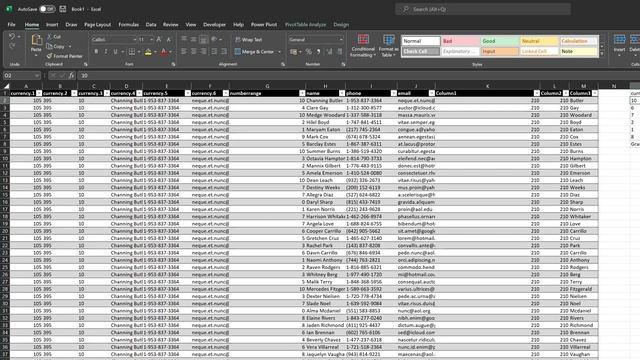
Task: Expand the Name Box dropdown
Action: pos(37,76)
